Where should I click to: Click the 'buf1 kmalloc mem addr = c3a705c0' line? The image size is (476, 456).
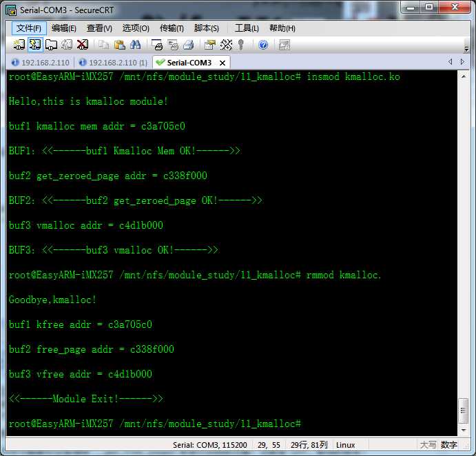pyautogui.click(x=97, y=126)
